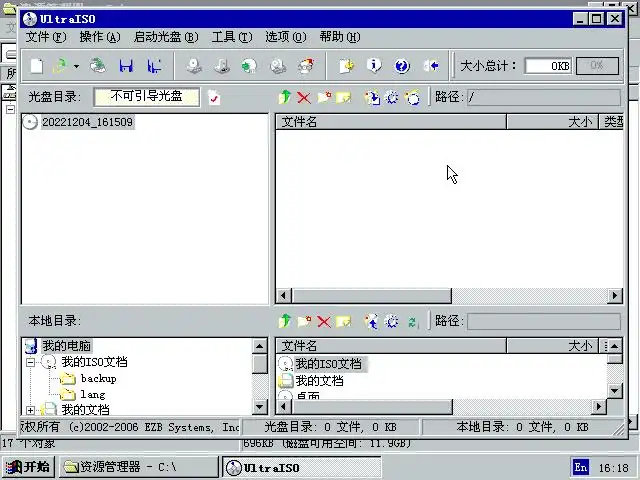The height and width of the screenshot is (480, 640).
Task: Click the 0% capacity bar button
Action: tap(597, 66)
